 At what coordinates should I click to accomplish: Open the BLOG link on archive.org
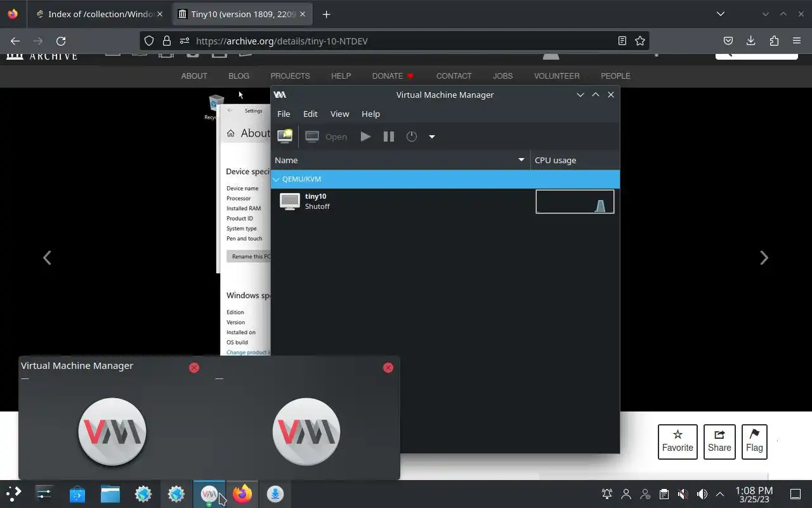click(x=239, y=76)
